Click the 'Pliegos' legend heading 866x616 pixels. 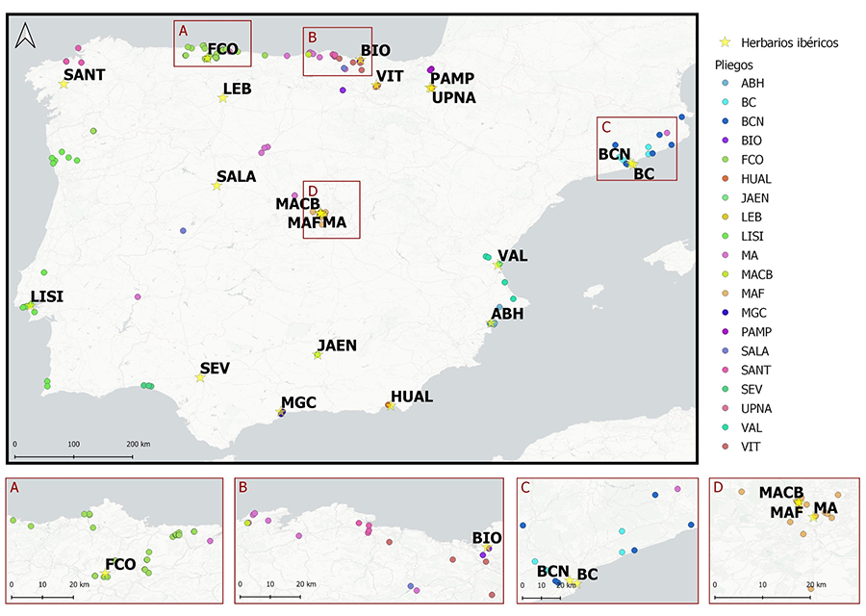(x=734, y=64)
